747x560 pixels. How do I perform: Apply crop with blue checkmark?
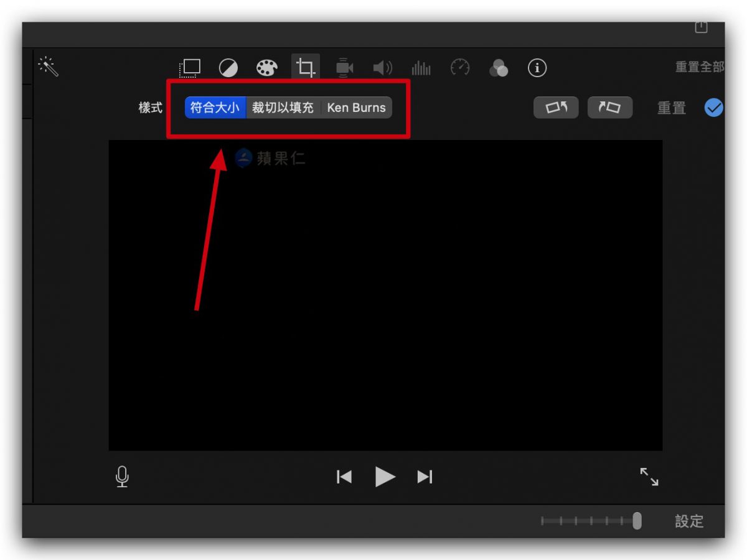[713, 108]
